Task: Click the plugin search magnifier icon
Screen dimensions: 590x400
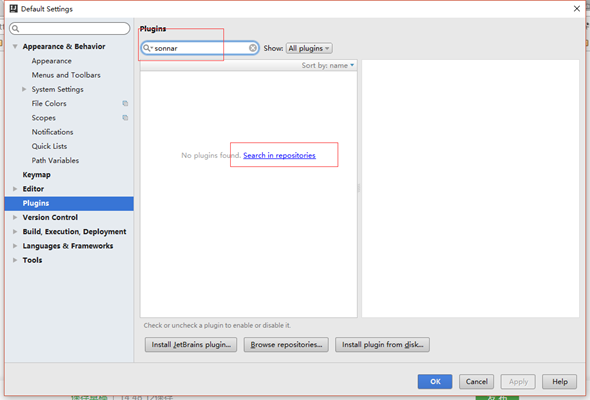Action: (x=147, y=48)
